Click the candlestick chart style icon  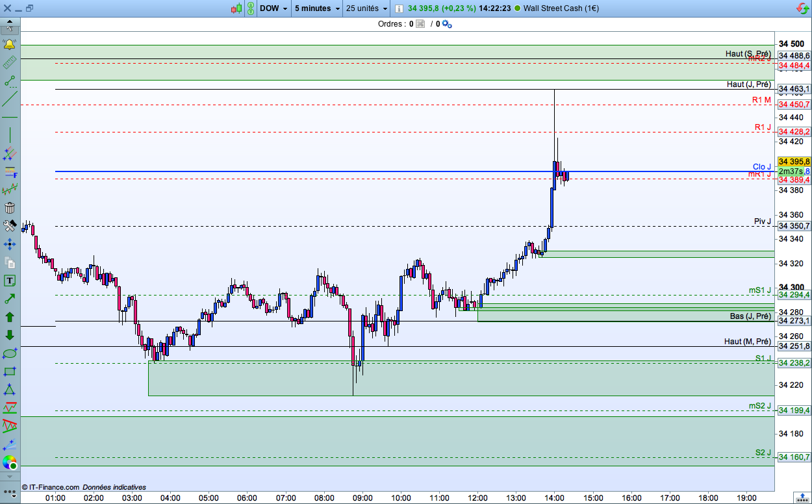[x=236, y=8]
